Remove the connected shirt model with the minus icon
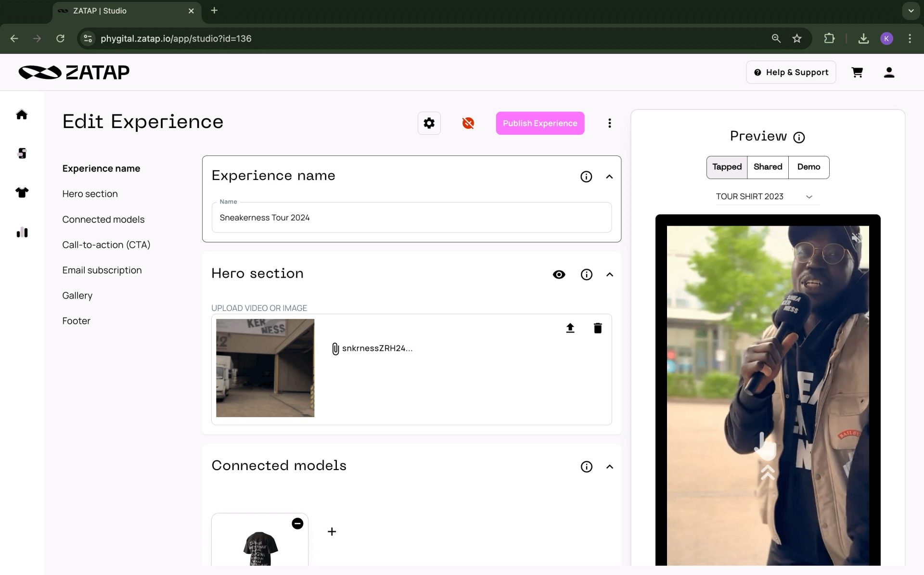Viewport: 924px width, 575px height. point(297,524)
